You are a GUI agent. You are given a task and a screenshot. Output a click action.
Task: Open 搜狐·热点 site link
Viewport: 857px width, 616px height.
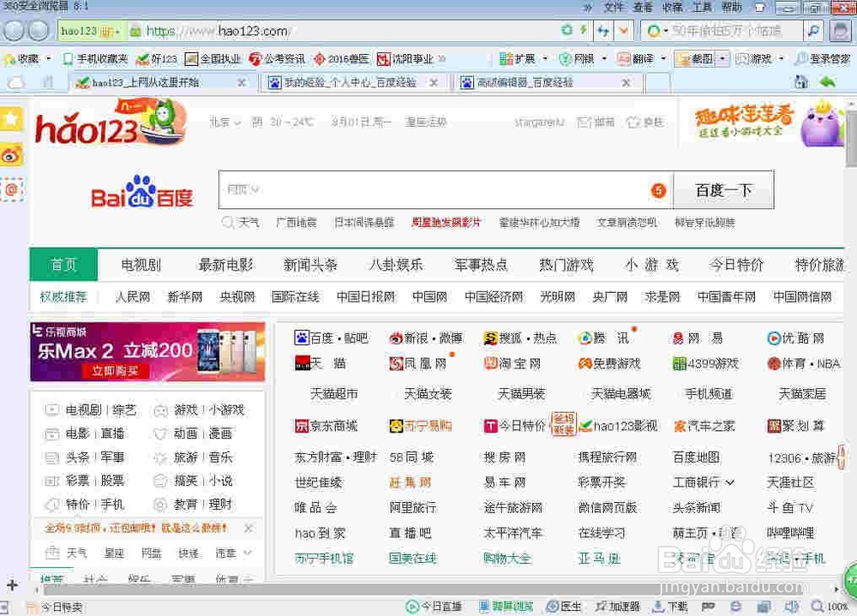coord(520,338)
